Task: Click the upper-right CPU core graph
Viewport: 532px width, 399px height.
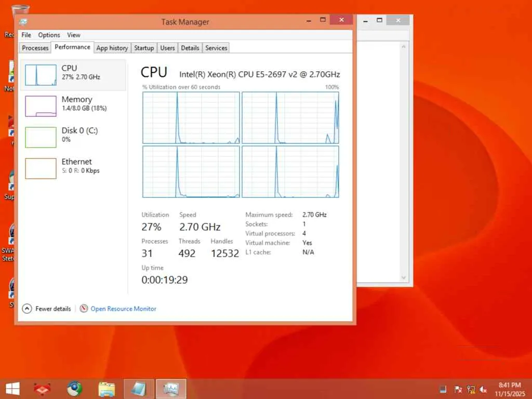Action: click(x=290, y=118)
